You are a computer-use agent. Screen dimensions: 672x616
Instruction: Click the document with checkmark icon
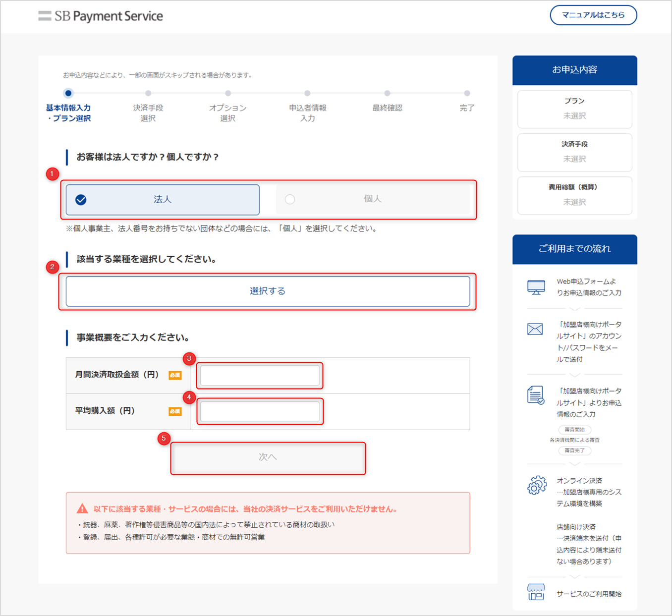click(536, 395)
